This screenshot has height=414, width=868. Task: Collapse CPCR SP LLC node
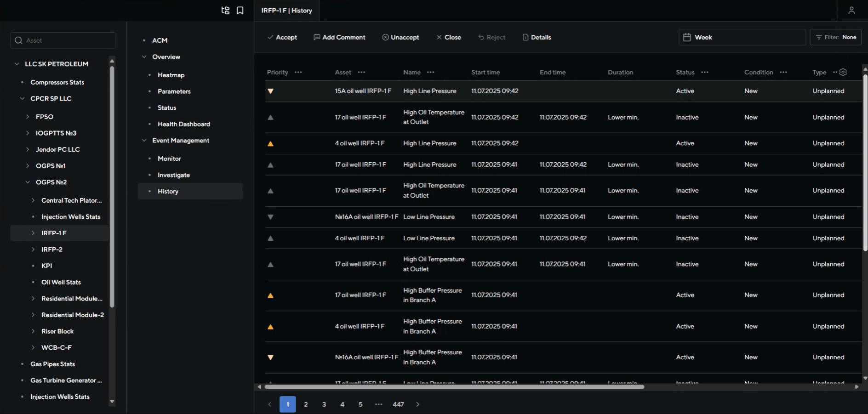(x=22, y=98)
